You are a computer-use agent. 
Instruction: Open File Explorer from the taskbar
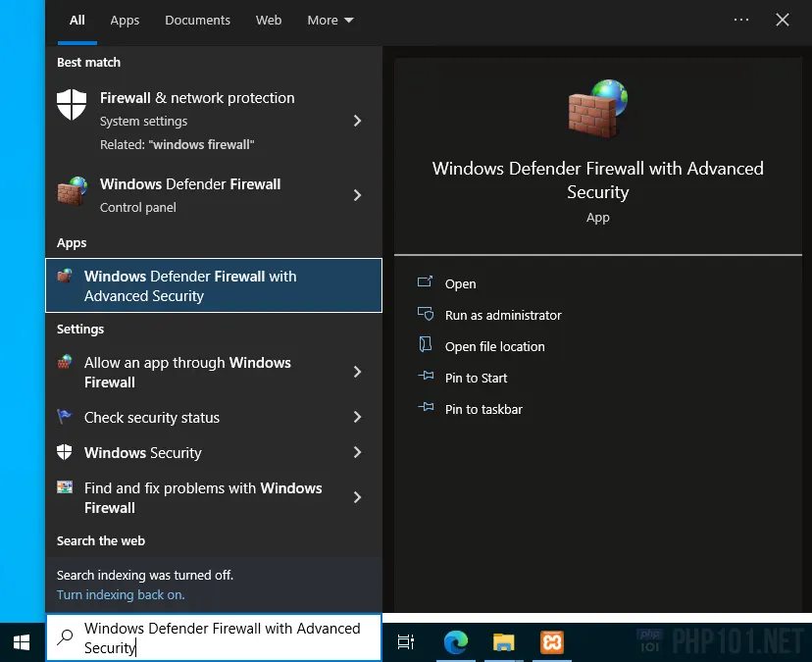[x=503, y=642]
